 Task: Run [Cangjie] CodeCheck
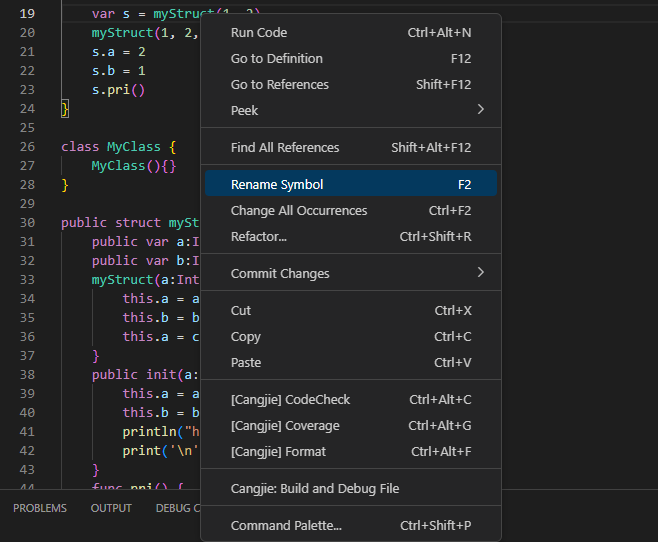(x=290, y=399)
